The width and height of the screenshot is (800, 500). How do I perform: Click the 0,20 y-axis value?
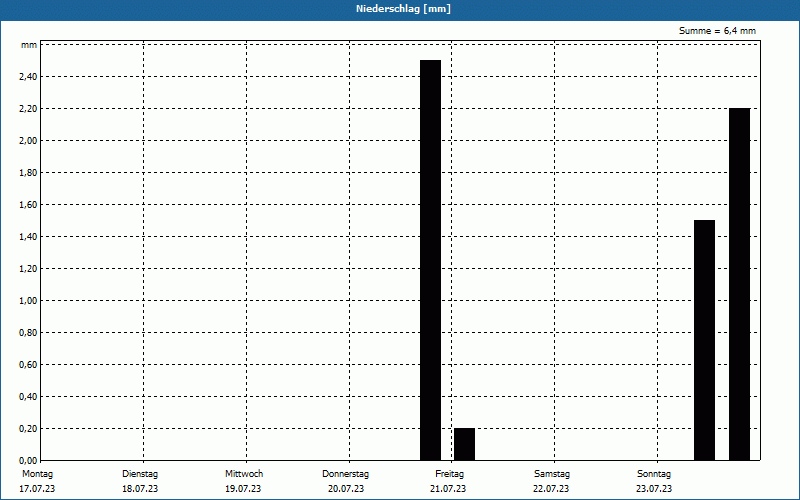click(x=28, y=429)
